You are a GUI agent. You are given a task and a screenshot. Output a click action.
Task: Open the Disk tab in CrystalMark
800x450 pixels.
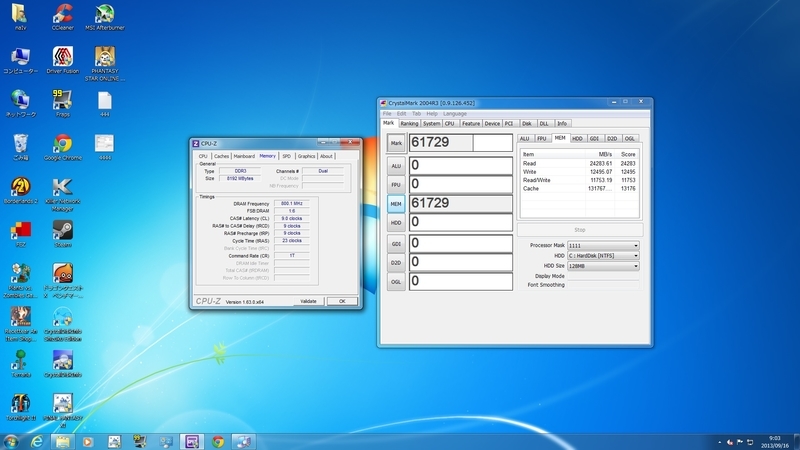tap(527, 123)
